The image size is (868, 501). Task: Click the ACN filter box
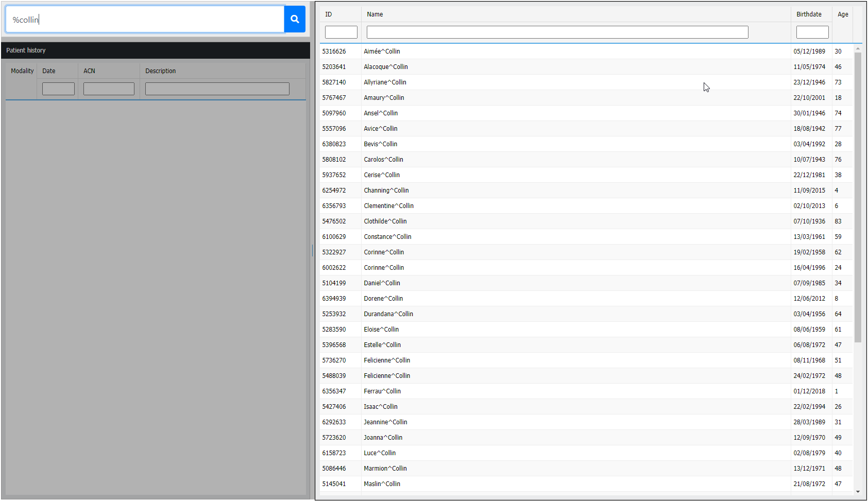pyautogui.click(x=109, y=89)
